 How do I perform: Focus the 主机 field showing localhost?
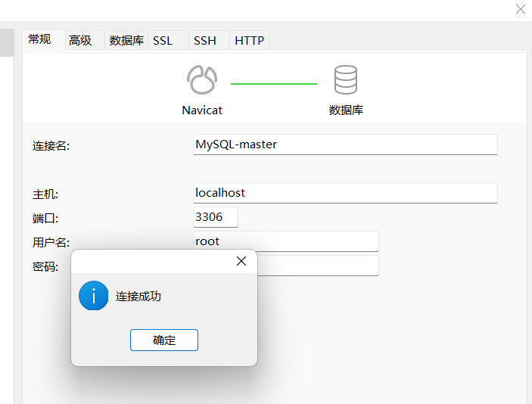point(345,193)
